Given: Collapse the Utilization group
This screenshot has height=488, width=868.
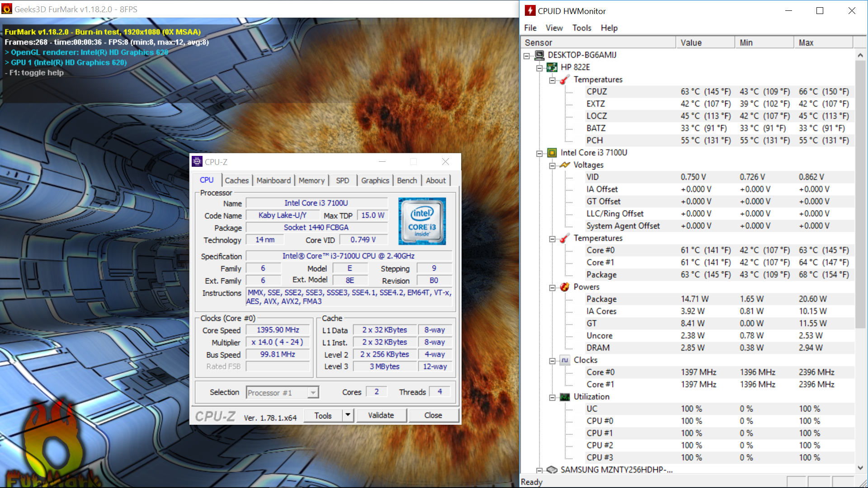Looking at the screenshot, I should tap(552, 398).
